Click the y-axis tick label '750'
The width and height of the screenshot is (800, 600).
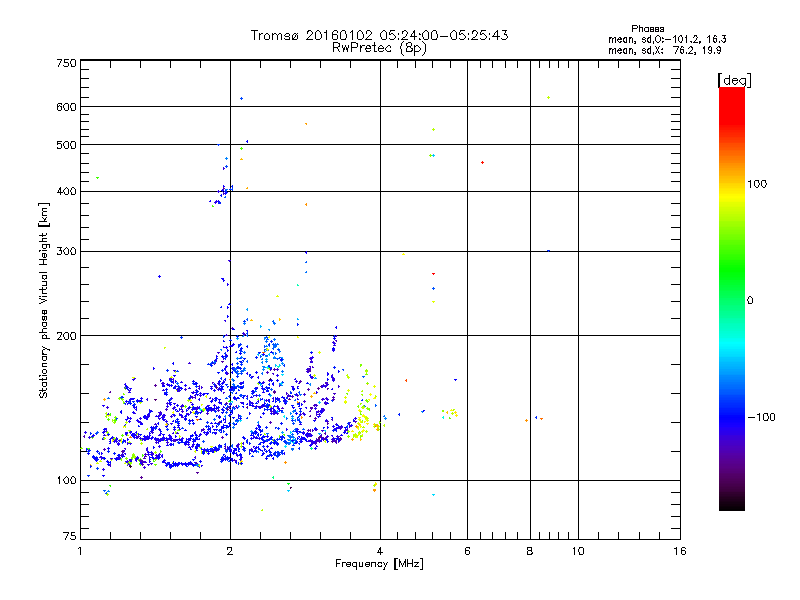(67, 63)
